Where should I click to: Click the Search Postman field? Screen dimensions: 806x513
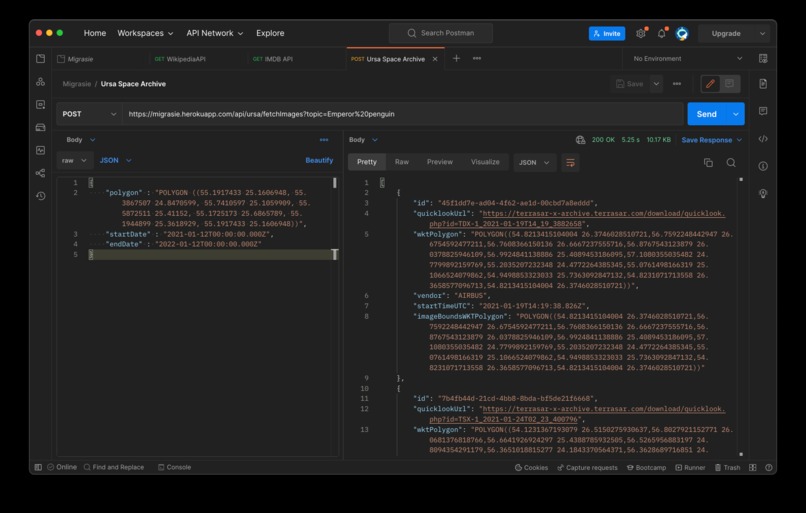[441, 33]
